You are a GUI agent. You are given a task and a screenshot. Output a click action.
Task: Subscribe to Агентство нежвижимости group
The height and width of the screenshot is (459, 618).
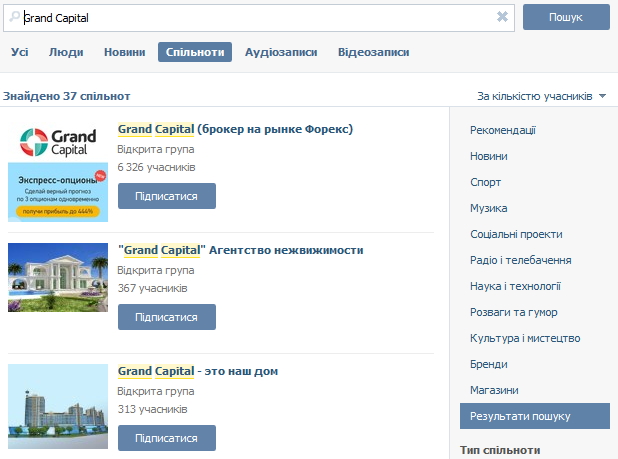point(167,317)
